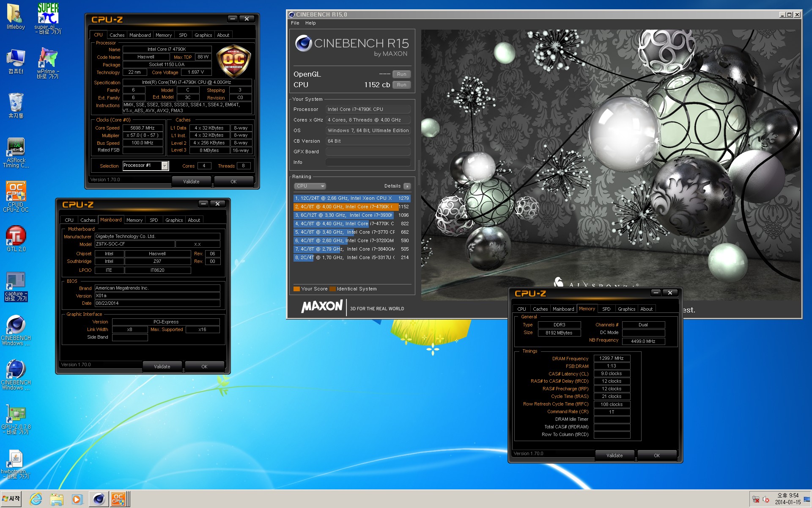Click the taskbar clock showing 9:54
The width and height of the screenshot is (812, 508).
(x=788, y=499)
